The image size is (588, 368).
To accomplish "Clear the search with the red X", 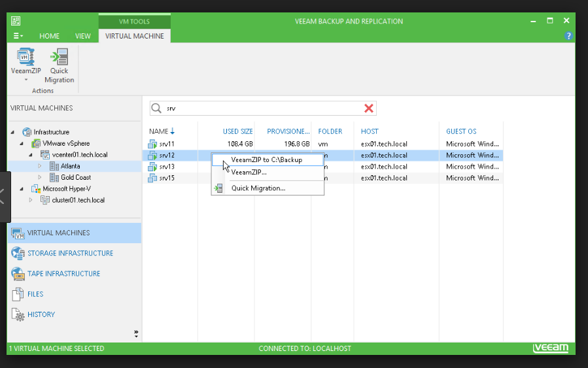I will pyautogui.click(x=369, y=109).
